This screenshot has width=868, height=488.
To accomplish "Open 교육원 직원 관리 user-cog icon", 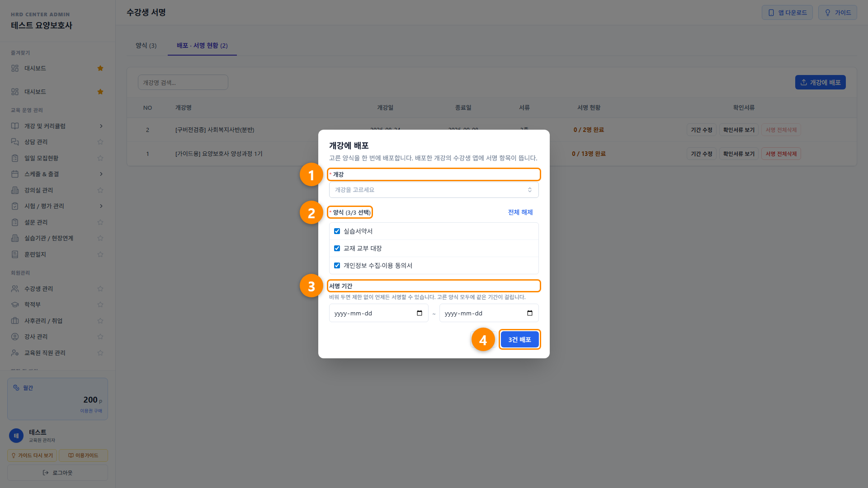I will 15,353.
